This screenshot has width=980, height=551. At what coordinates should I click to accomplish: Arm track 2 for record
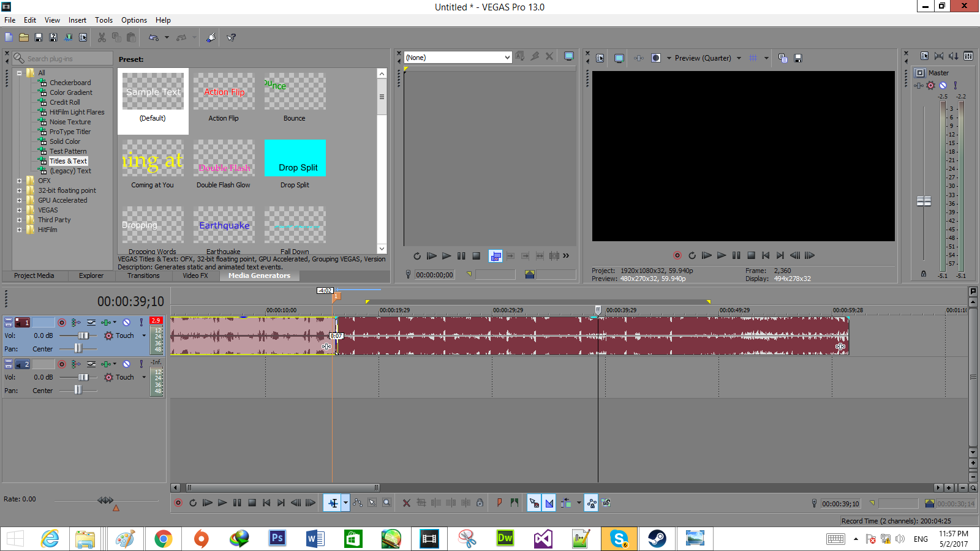point(62,364)
